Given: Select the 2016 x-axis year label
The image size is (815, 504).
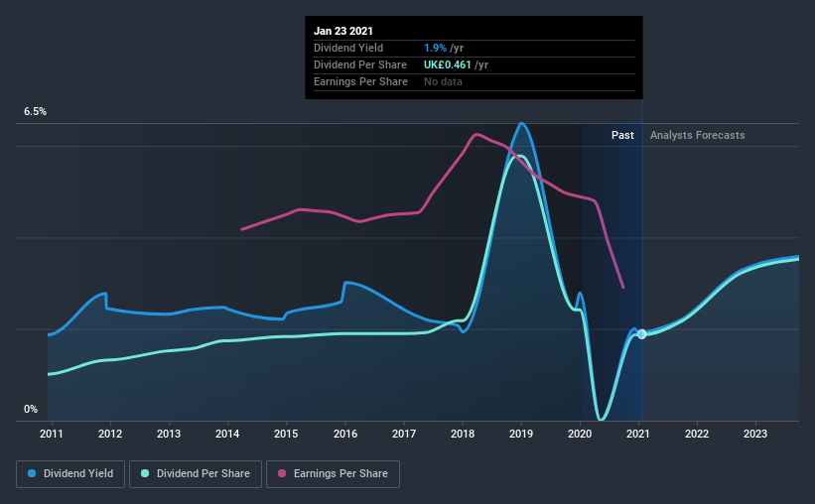Looking at the screenshot, I should pos(345,434).
